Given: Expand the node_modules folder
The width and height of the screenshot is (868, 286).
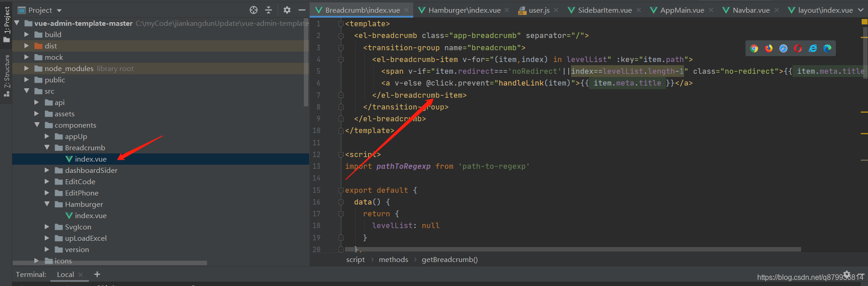Looking at the screenshot, I should (26, 68).
